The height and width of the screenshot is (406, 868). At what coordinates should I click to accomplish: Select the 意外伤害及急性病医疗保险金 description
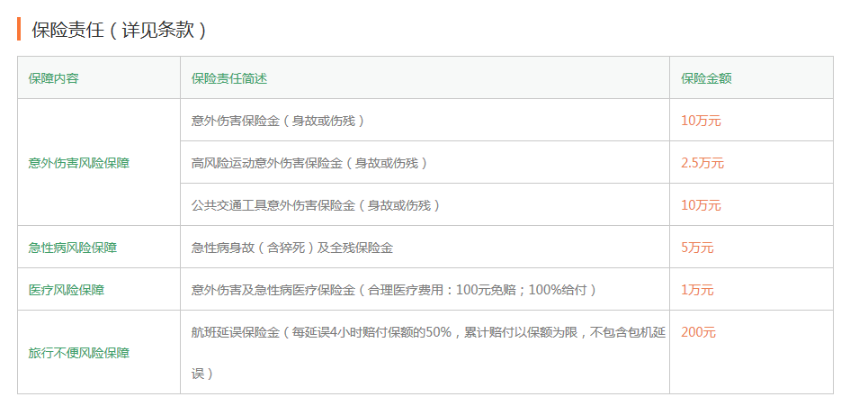pyautogui.click(x=394, y=290)
